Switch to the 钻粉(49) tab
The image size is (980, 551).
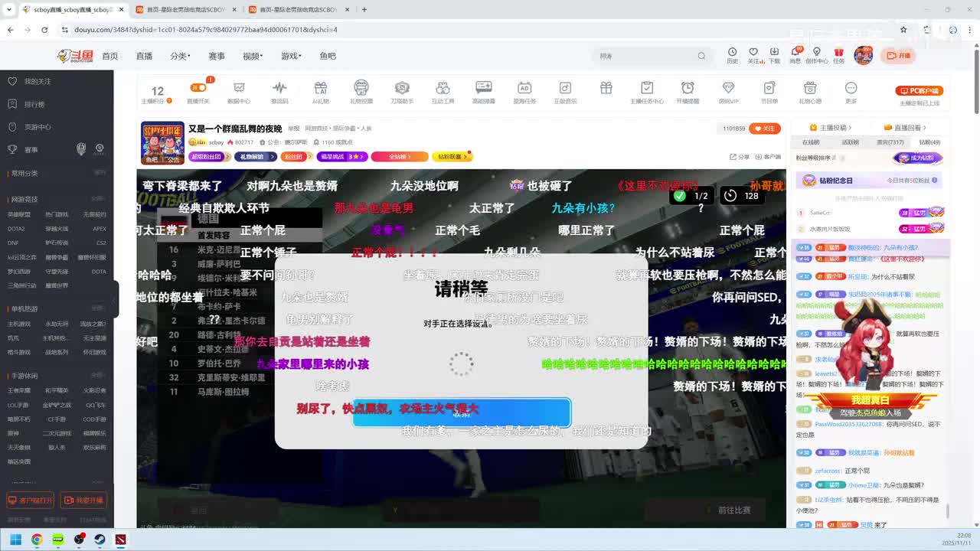click(929, 142)
